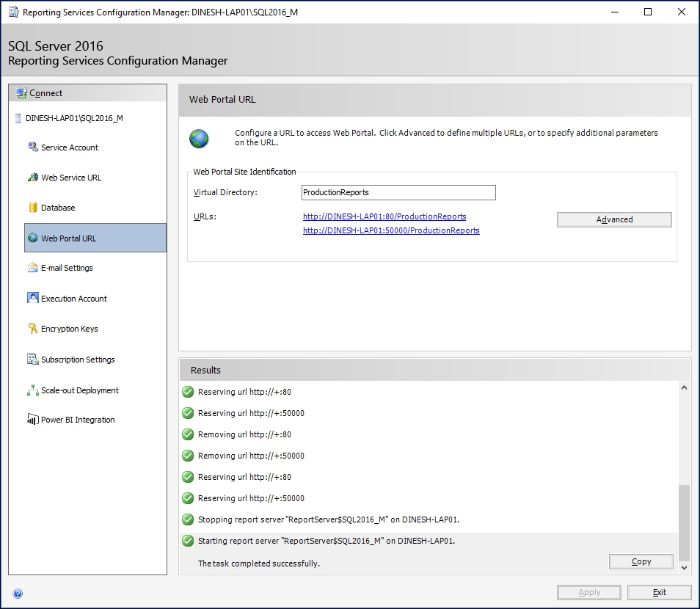700x609 pixels.
Task: Open the Web Service URL page
Action: pyautogui.click(x=71, y=178)
